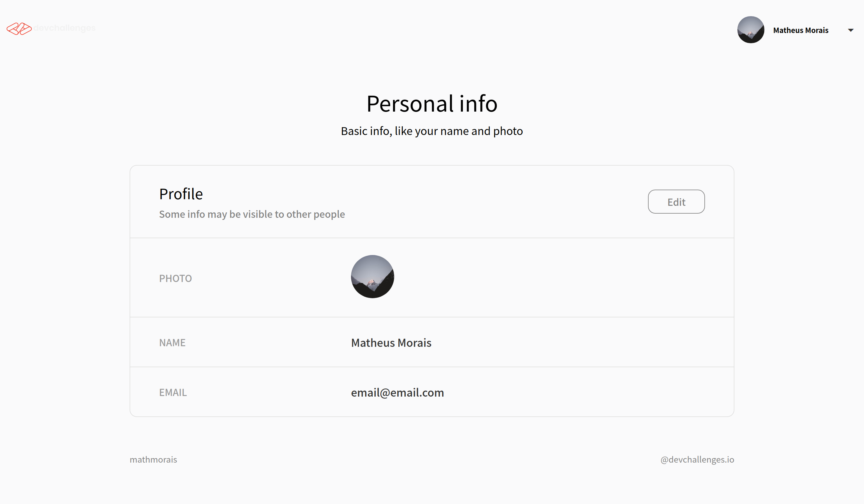Click the Personal info heading
The image size is (864, 504).
432,103
